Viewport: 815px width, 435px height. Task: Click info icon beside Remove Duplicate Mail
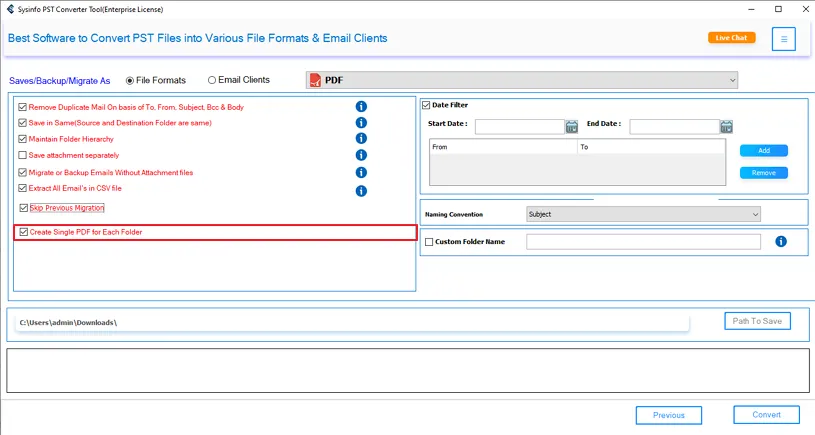[361, 107]
